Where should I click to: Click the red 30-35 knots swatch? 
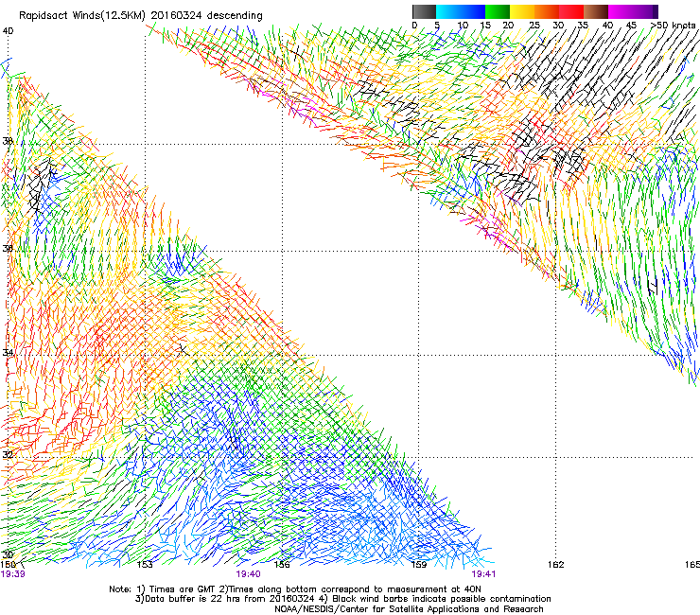[571, 11]
